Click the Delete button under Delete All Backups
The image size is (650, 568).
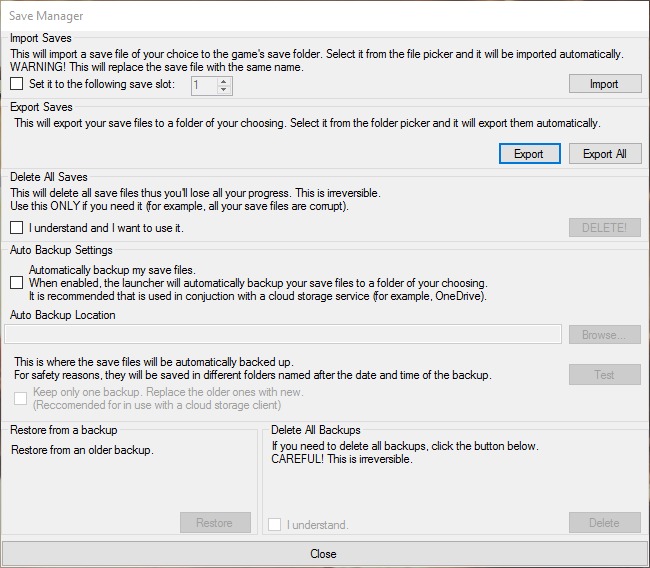(605, 523)
